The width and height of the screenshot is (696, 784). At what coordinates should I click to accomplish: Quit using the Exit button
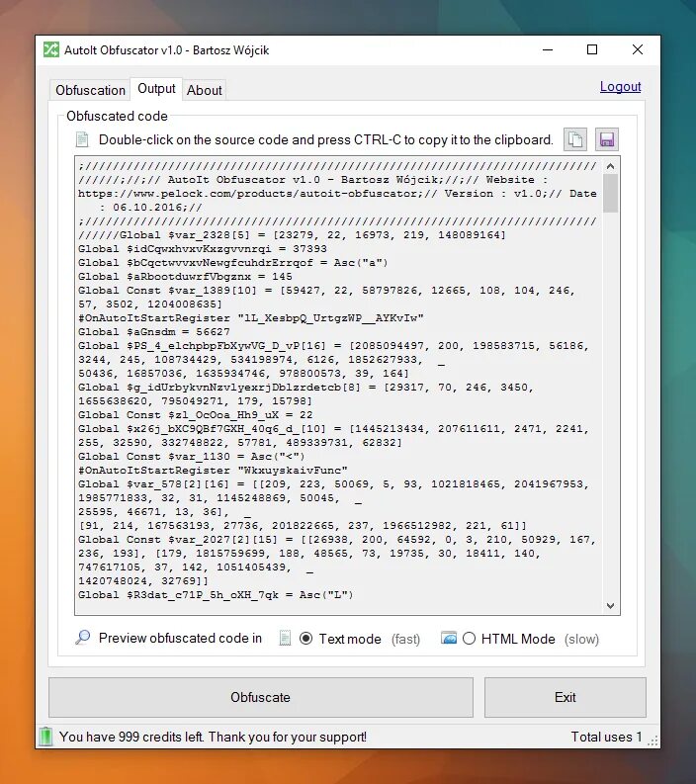pos(565,698)
